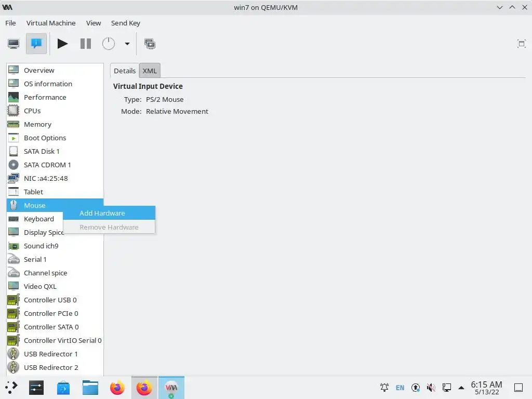Select the Channel spice entry
532x399 pixels.
tap(55, 273)
